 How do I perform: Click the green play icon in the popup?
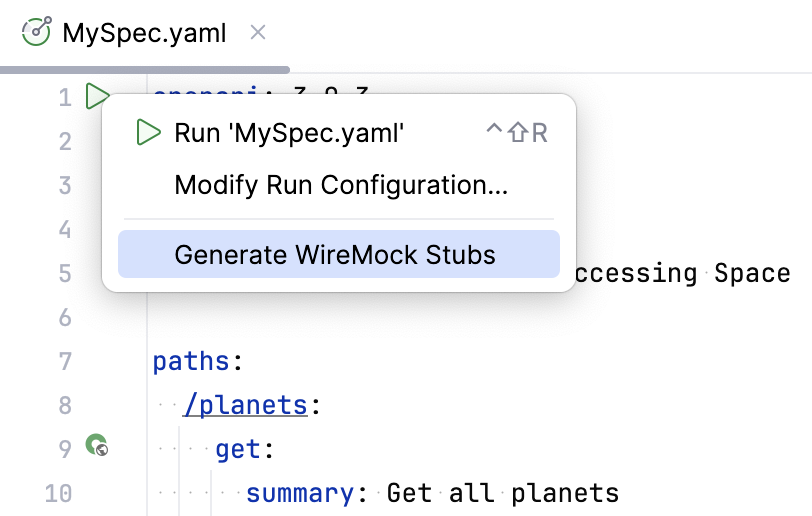tap(149, 133)
